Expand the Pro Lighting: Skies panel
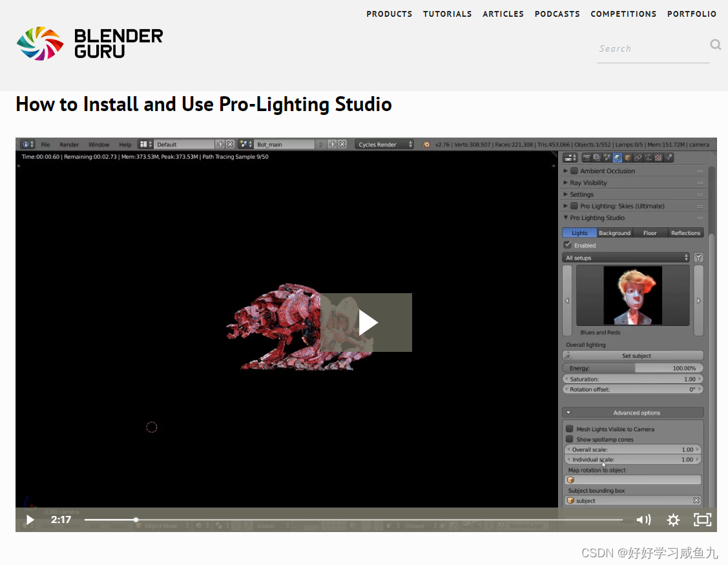Screen dimensions: 728x565 565,206
